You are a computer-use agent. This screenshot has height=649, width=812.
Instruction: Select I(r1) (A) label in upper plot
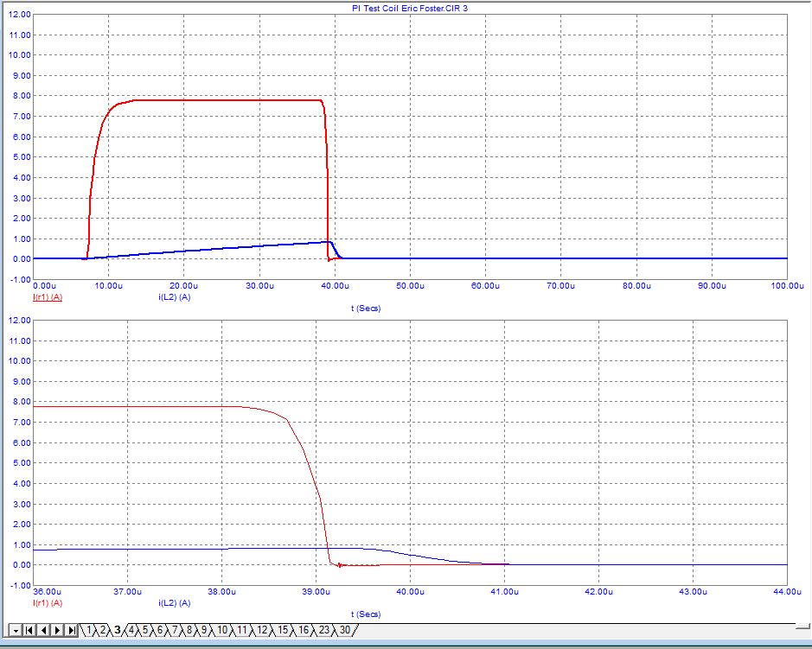(48, 297)
